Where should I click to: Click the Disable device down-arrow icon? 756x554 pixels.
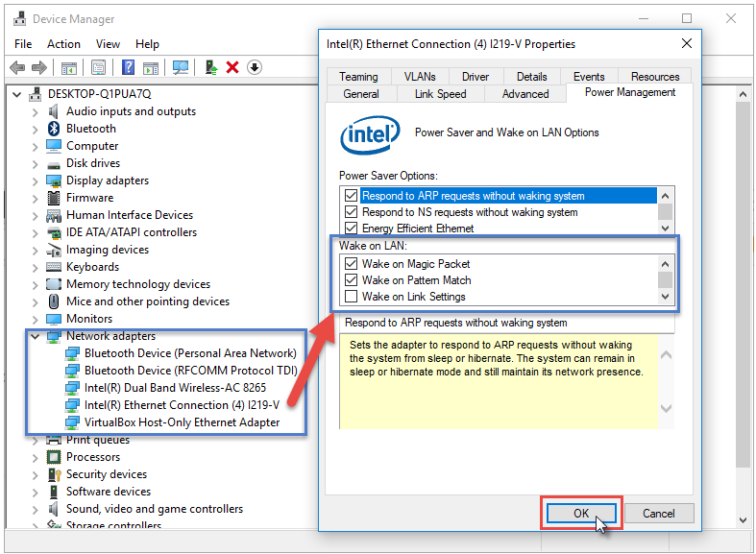[x=255, y=67]
